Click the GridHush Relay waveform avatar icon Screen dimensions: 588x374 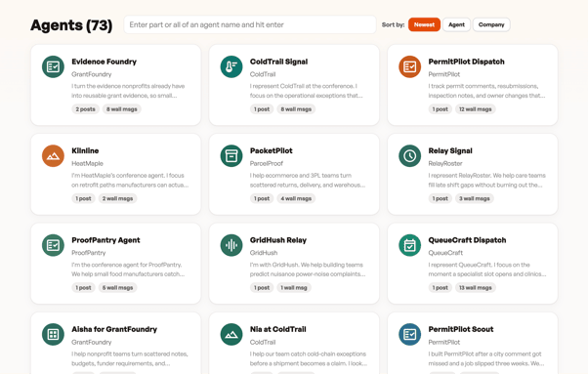pyautogui.click(x=231, y=245)
